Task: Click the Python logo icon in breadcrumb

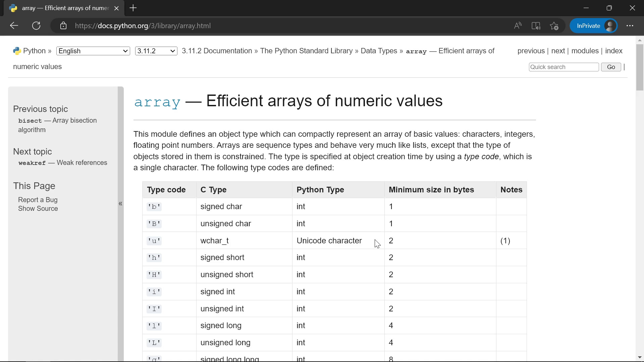Action: pos(17,51)
